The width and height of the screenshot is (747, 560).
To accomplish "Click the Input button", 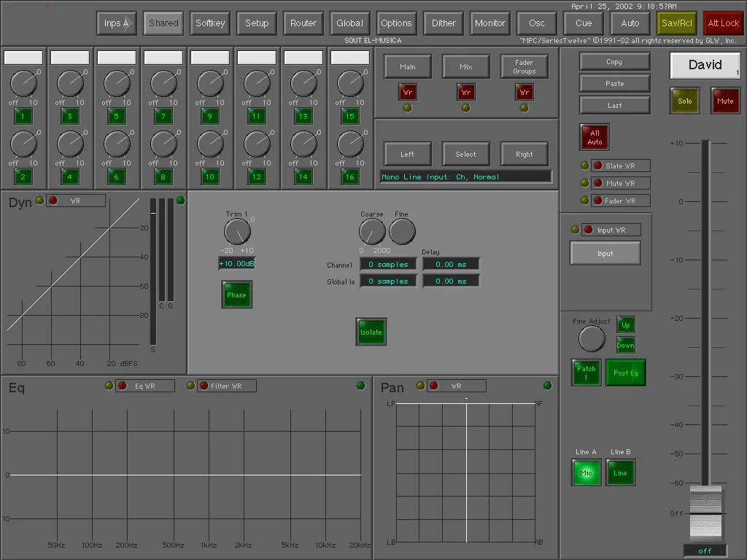I will point(605,253).
